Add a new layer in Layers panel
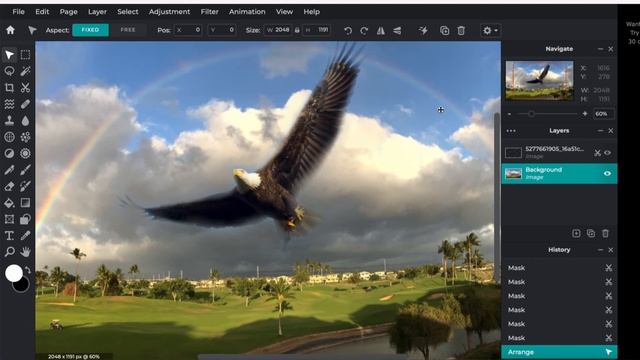Image resolution: width=640 pixels, height=360 pixels. coord(576,233)
